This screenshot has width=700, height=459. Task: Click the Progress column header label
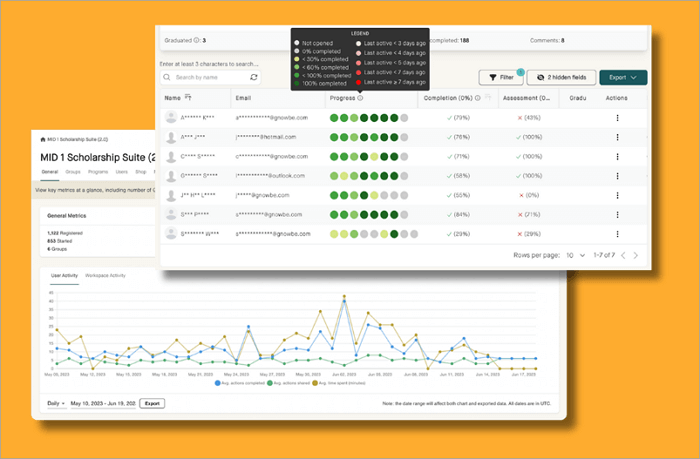click(x=342, y=98)
